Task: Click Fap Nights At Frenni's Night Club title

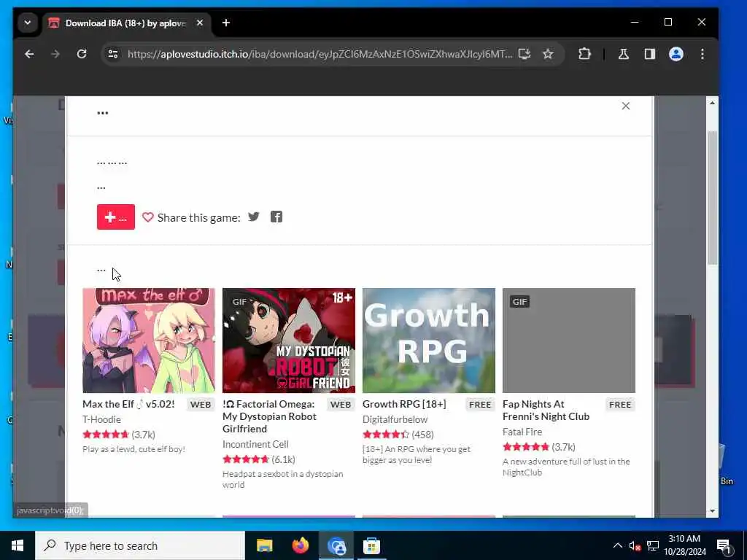Action: (x=546, y=411)
